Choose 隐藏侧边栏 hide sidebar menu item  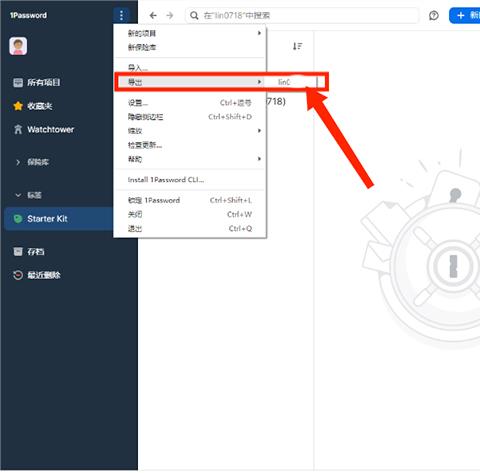pyautogui.click(x=190, y=117)
